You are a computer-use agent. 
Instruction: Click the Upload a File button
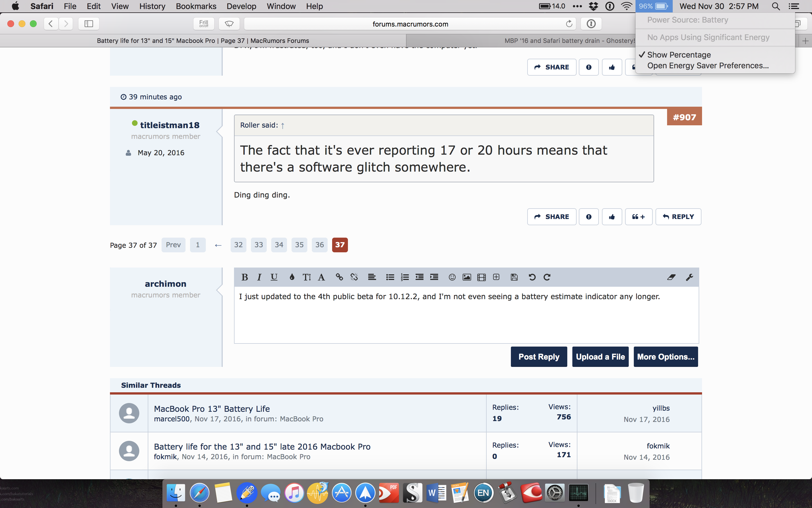tap(600, 356)
